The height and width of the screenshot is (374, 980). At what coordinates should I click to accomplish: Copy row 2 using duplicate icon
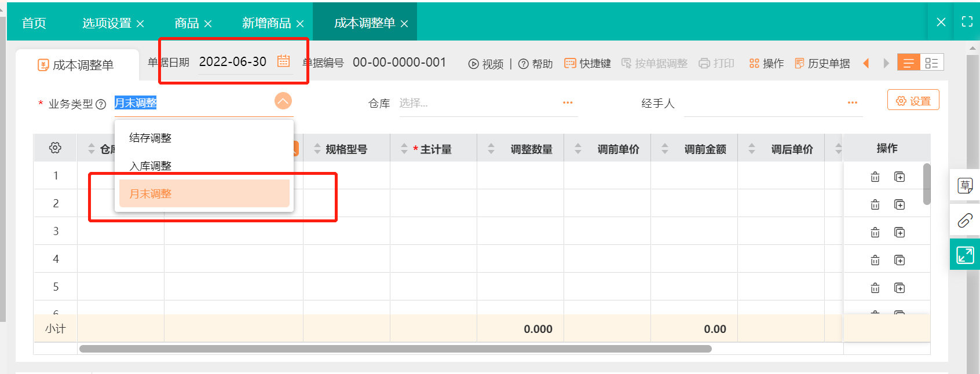tap(899, 204)
